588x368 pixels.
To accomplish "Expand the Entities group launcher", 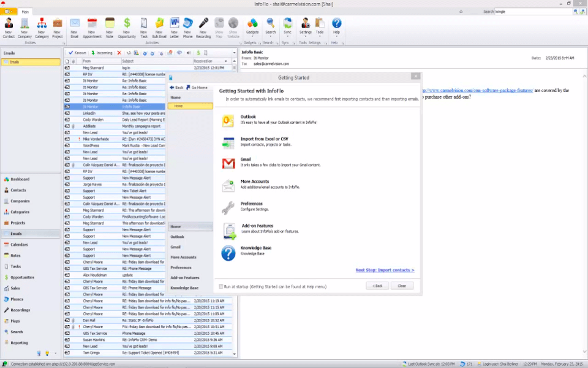I will point(64,43).
